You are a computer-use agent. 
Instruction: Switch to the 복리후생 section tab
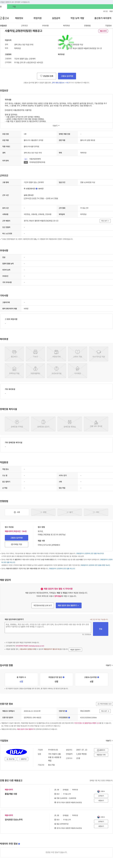[66, 26]
